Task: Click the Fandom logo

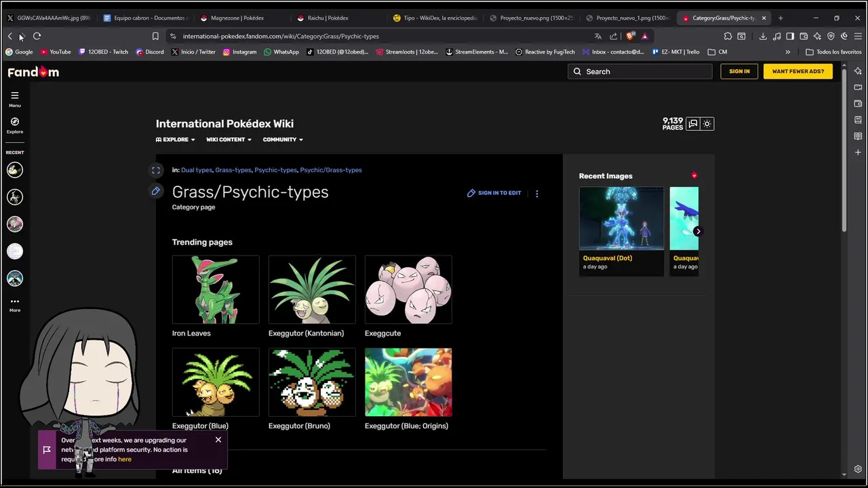Action: point(33,72)
